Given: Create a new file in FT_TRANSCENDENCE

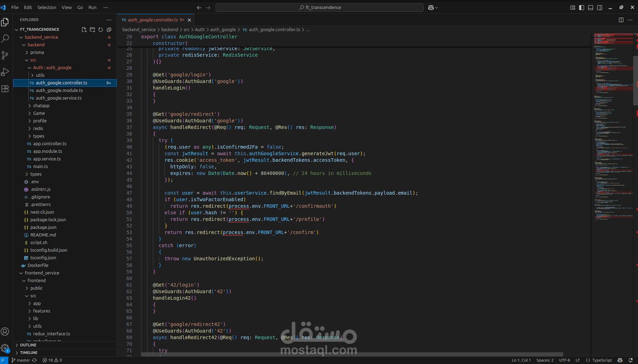Looking at the screenshot, I should [x=84, y=30].
